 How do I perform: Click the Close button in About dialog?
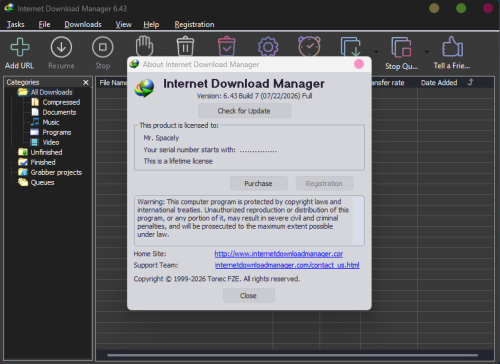(249, 295)
